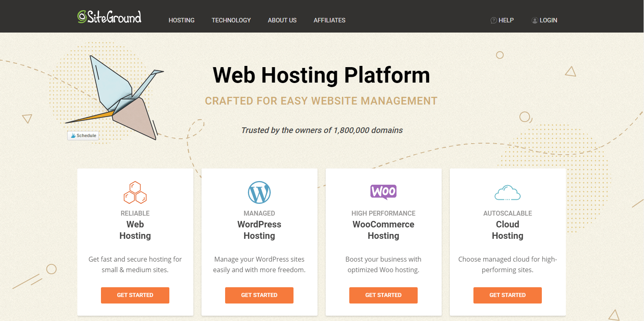Get started with WordPress Hosting
Screen dimensions: 644x321
click(259, 295)
